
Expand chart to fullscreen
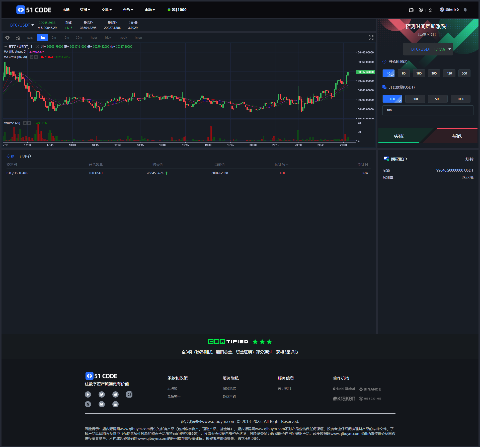[x=371, y=38]
